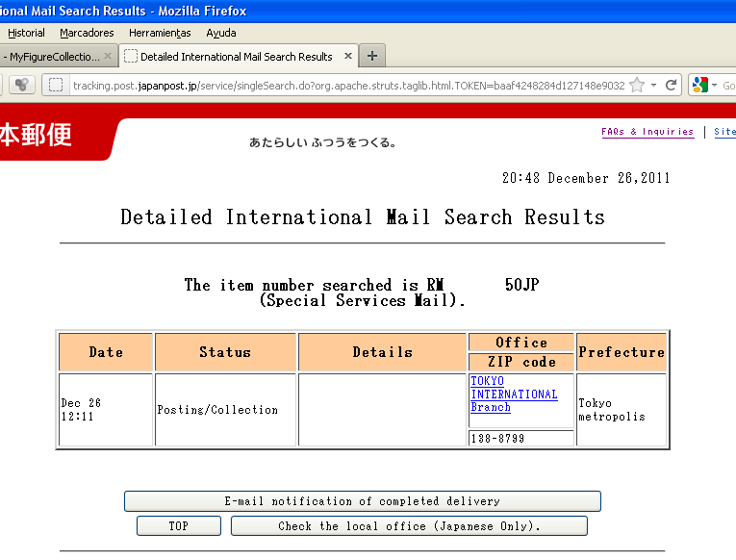Image resolution: width=736 pixels, height=560 pixels.
Task: Click E-mail notification of completed delivery button
Action: click(x=363, y=501)
